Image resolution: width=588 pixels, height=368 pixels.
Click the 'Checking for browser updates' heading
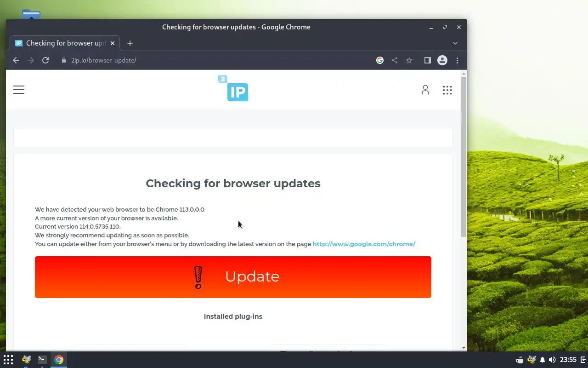tap(233, 183)
